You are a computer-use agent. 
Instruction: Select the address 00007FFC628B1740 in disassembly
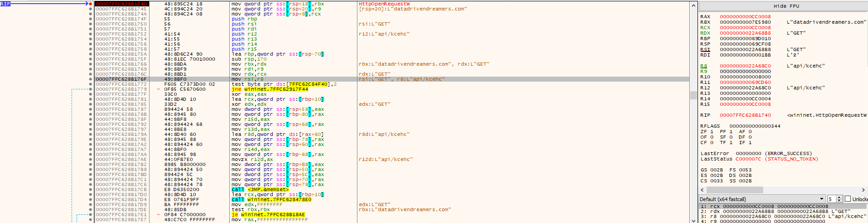[x=121, y=4]
